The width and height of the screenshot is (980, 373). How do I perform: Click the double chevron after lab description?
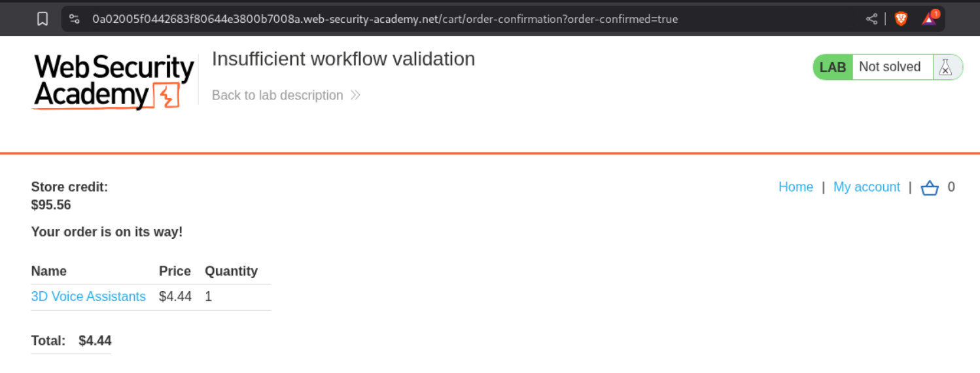pyautogui.click(x=355, y=96)
